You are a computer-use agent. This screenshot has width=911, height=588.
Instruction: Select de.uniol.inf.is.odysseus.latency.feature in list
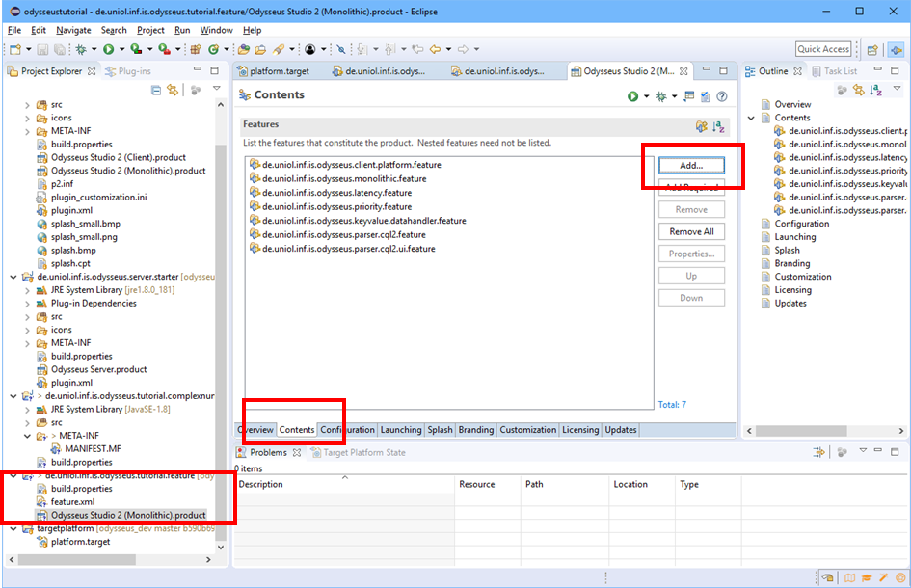pyautogui.click(x=336, y=193)
